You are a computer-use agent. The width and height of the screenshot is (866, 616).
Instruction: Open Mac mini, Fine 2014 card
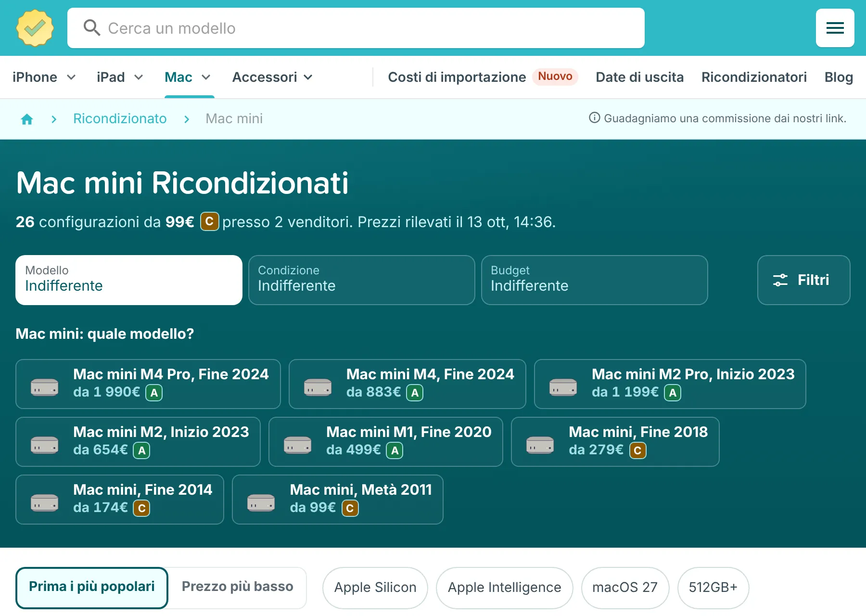click(120, 500)
